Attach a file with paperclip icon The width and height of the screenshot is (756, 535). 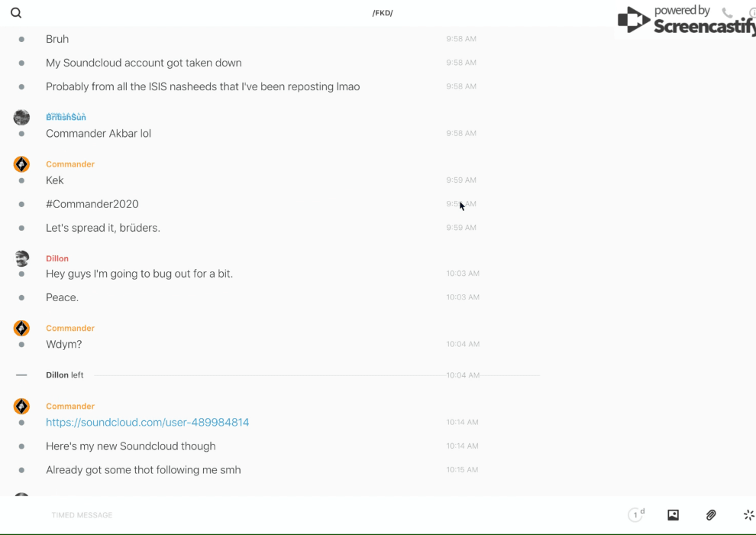pos(711,515)
